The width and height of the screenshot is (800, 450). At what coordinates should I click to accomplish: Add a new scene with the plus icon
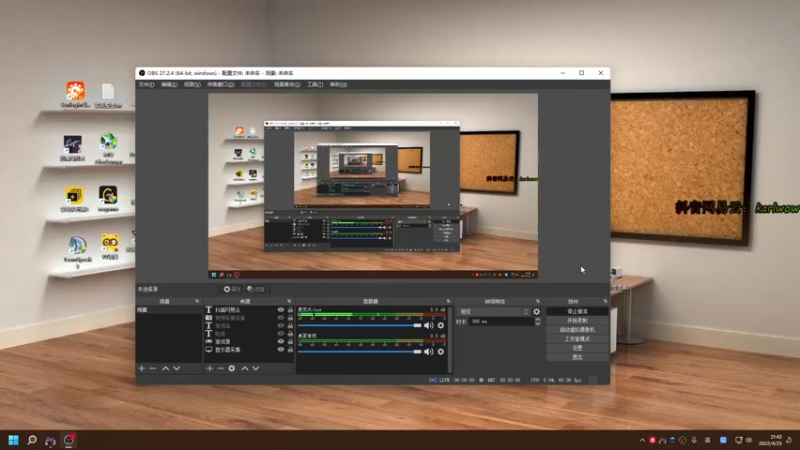click(x=142, y=368)
